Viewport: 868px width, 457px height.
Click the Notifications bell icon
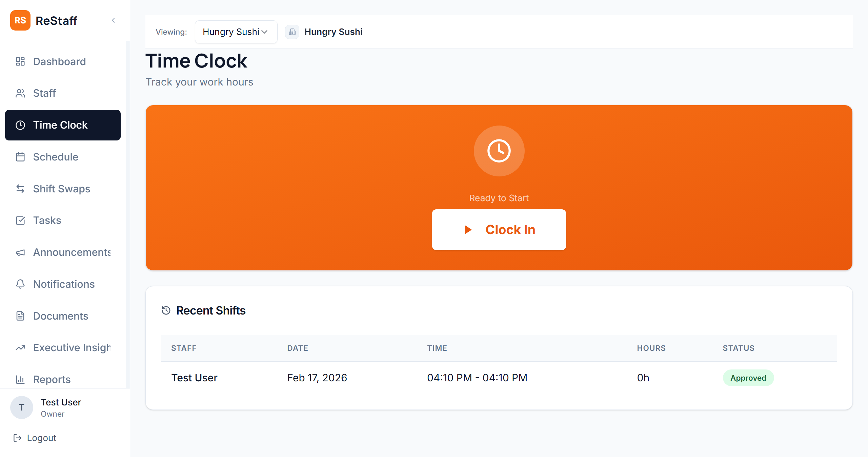[x=20, y=284]
